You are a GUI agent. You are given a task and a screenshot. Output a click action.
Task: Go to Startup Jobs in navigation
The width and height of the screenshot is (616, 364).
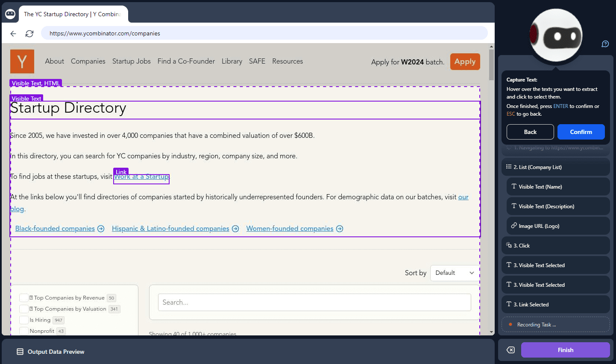(x=132, y=61)
